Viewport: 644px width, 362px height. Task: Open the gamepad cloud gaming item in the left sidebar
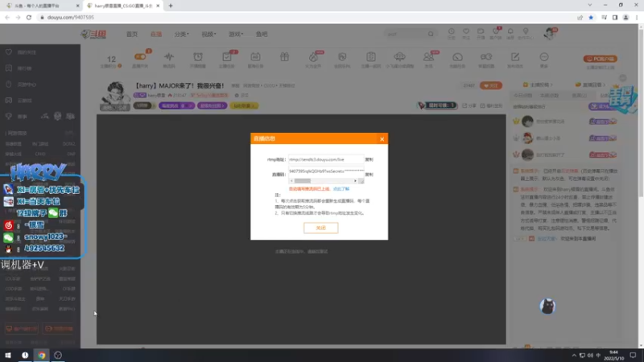pyautogui.click(x=19, y=100)
